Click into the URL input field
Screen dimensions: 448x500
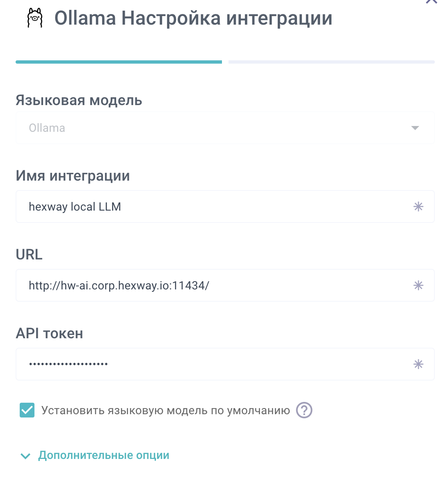213,286
